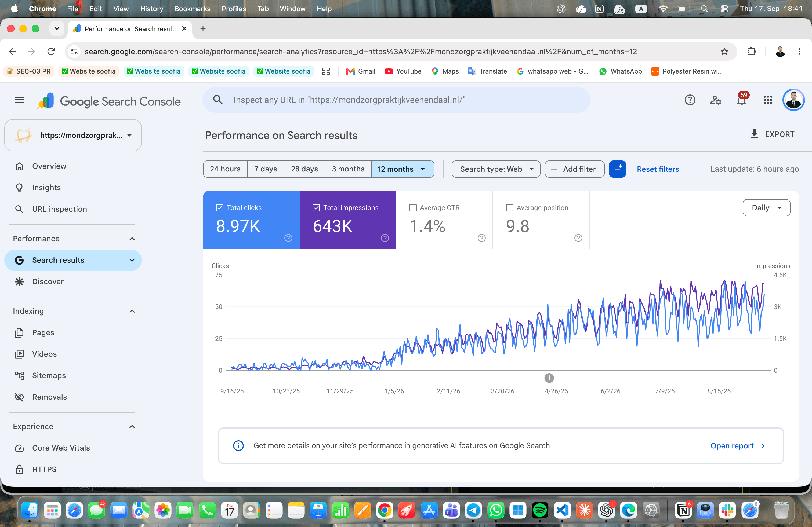Click the Add filter button
This screenshot has width=812, height=527.
tap(574, 169)
